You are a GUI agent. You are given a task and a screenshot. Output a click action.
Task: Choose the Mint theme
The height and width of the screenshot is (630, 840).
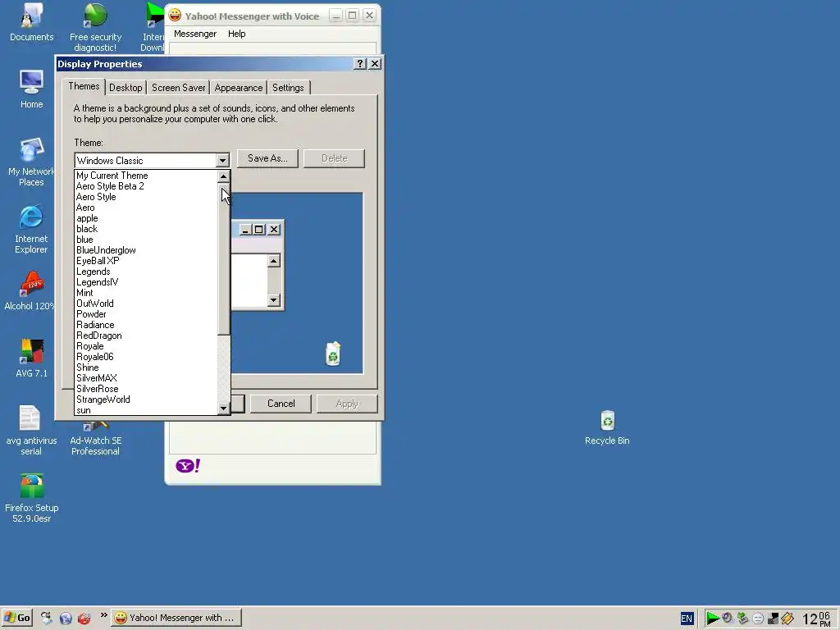click(x=146, y=293)
